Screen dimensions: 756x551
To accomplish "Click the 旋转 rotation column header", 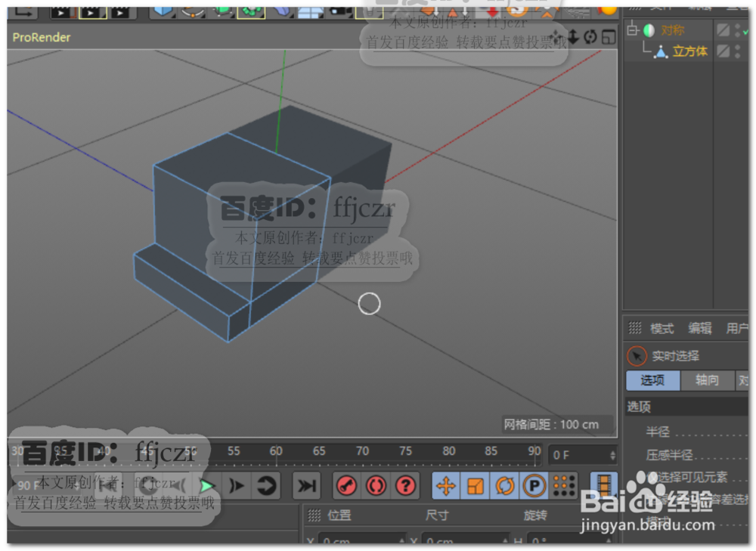I will point(535,515).
